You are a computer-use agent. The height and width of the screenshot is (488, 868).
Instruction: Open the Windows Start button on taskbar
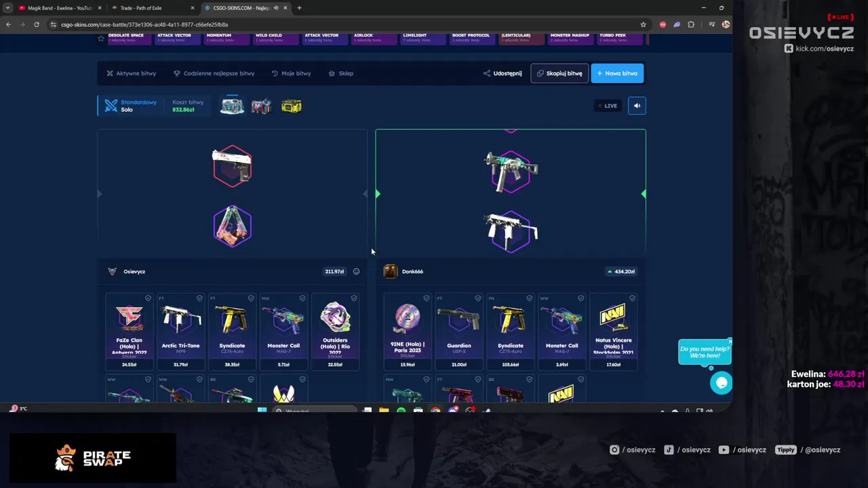coord(262,410)
